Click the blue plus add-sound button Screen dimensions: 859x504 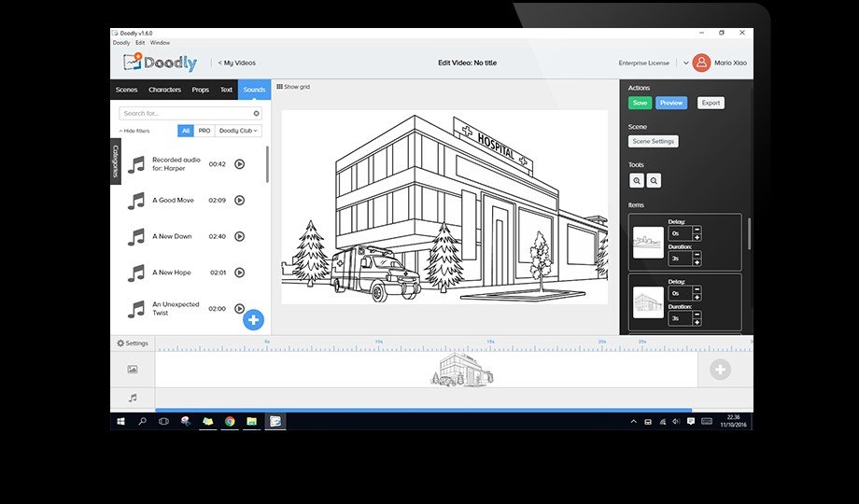253,320
